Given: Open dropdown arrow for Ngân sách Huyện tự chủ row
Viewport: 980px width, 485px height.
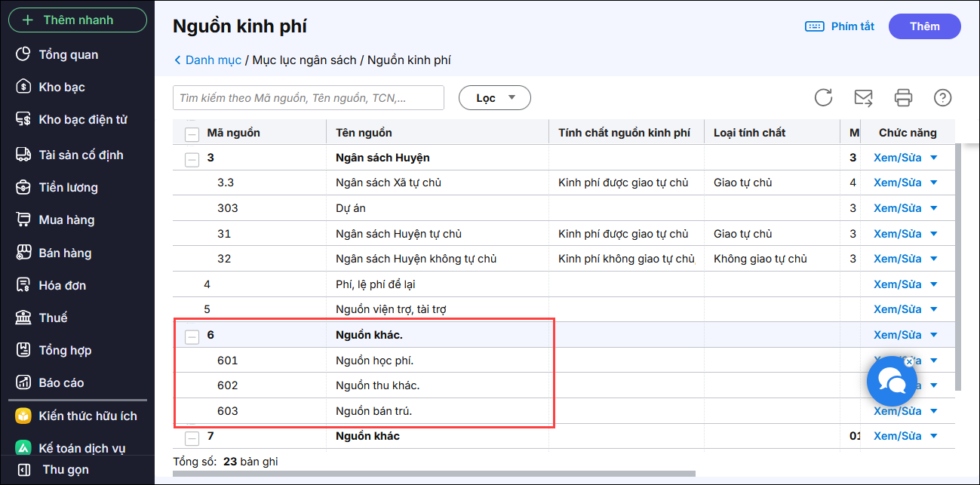Looking at the screenshot, I should [x=934, y=234].
